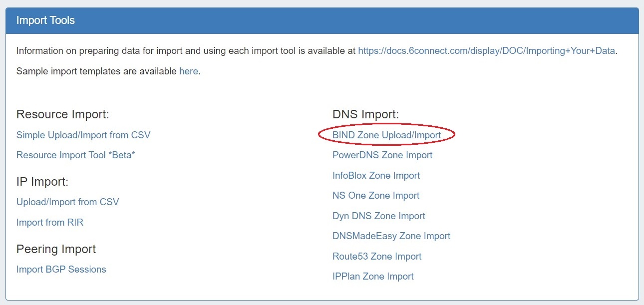Click the IP Import section heading

point(42,182)
